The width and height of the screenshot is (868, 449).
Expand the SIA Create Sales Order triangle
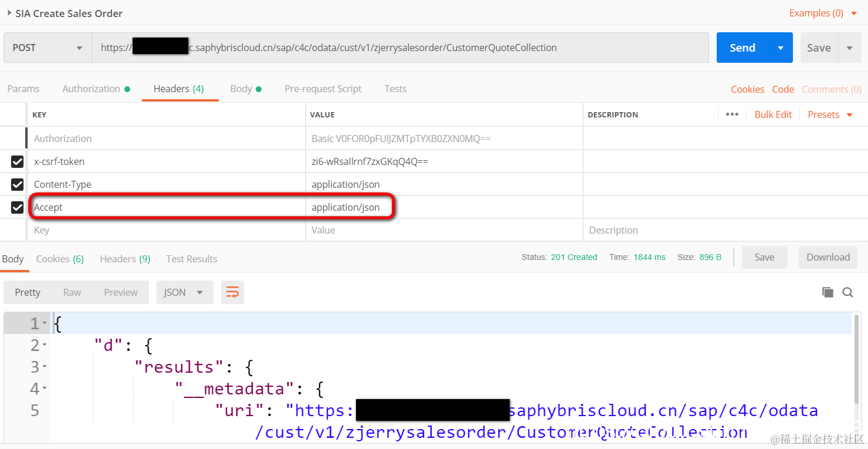click(x=9, y=13)
